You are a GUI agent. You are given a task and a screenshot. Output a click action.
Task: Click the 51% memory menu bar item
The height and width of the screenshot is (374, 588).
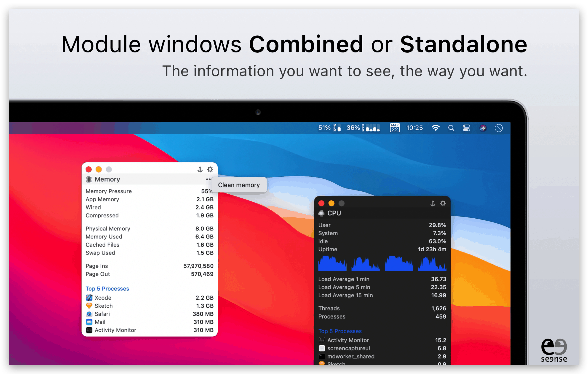329,128
